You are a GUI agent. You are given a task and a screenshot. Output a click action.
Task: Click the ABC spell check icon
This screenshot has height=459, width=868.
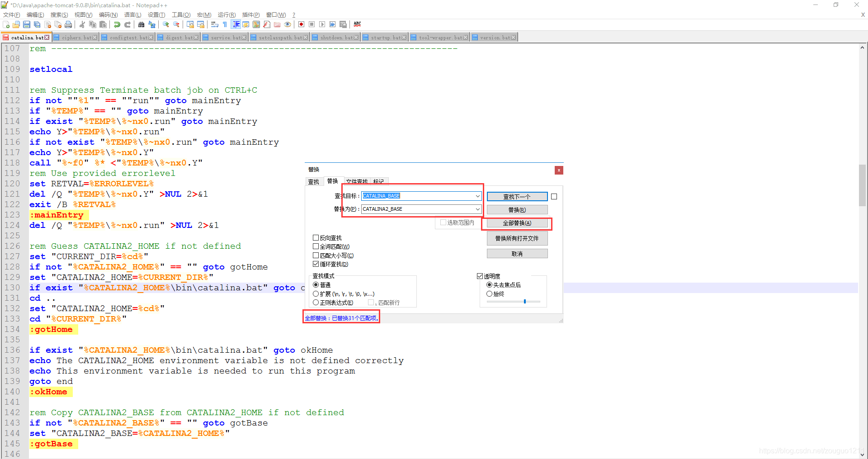pyautogui.click(x=357, y=24)
